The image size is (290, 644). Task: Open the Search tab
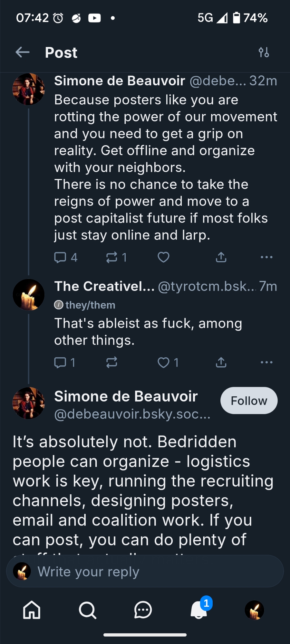[x=87, y=610]
